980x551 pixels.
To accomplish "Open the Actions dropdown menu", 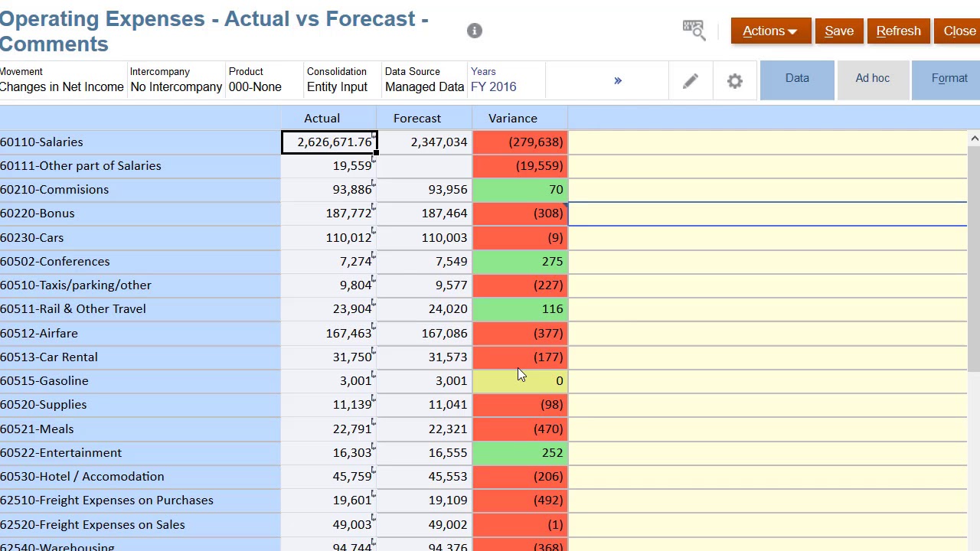I will coord(770,31).
